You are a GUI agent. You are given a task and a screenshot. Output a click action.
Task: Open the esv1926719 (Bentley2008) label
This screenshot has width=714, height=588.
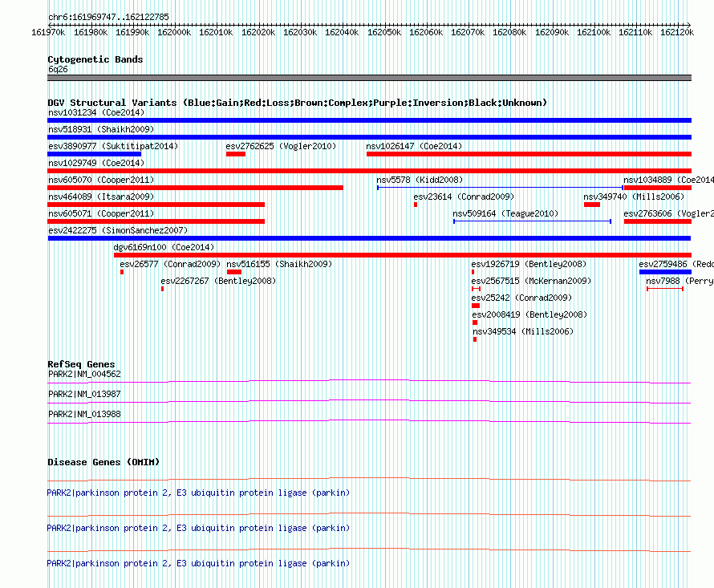pyautogui.click(x=529, y=264)
